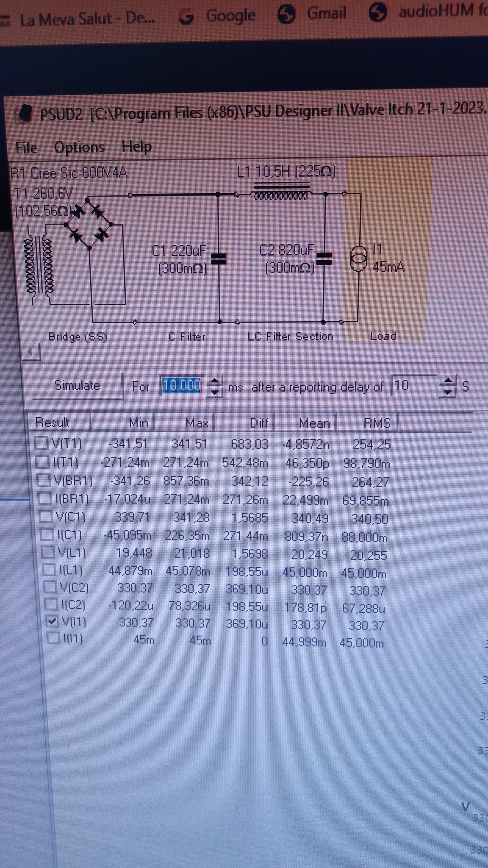Click V(C2) mean value 330,37
This screenshot has height=868, width=488.
point(308,590)
